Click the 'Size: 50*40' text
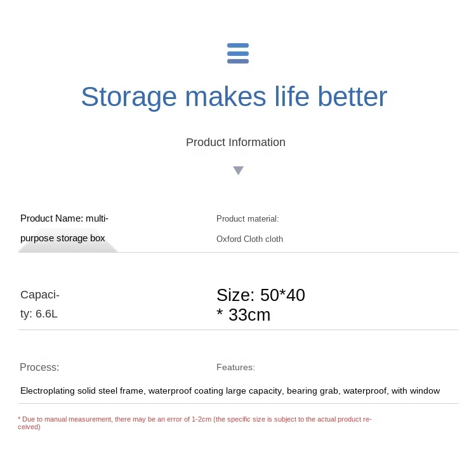The width and height of the screenshot is (476, 454). (260, 295)
